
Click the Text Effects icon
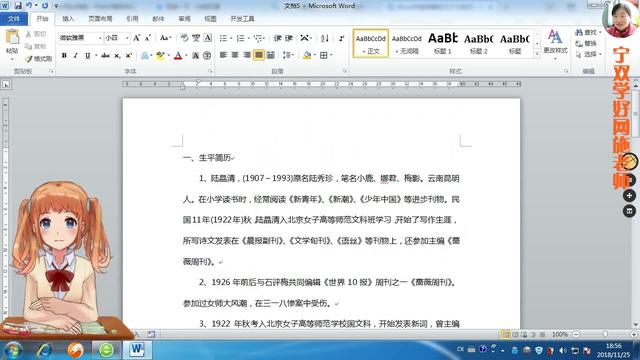144,56
